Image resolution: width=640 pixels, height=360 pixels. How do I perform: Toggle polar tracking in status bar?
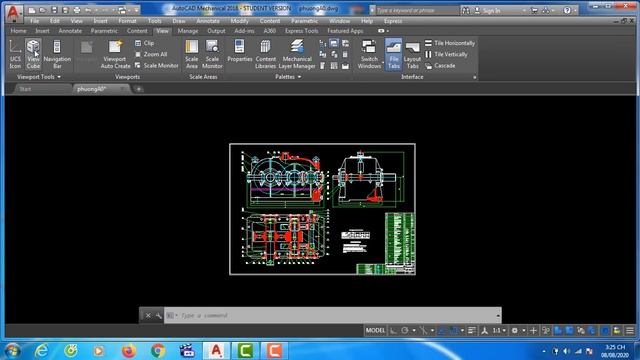pyautogui.click(x=405, y=330)
